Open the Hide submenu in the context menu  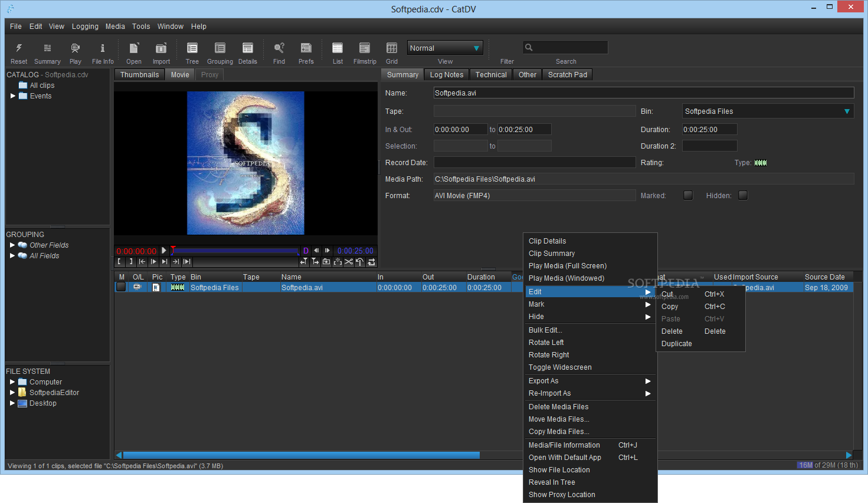[x=590, y=317]
